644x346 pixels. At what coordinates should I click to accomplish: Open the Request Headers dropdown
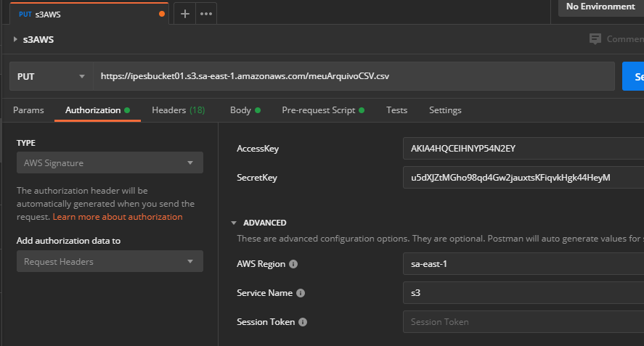tap(110, 262)
